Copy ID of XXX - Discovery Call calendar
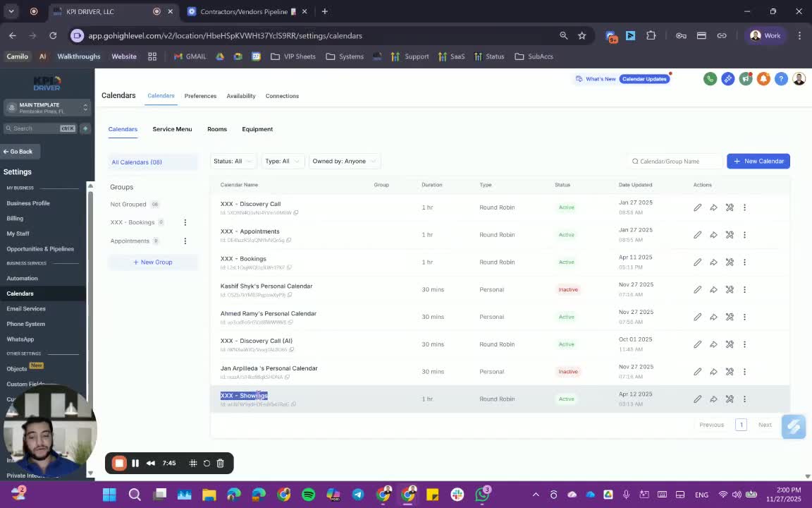 tap(296, 212)
